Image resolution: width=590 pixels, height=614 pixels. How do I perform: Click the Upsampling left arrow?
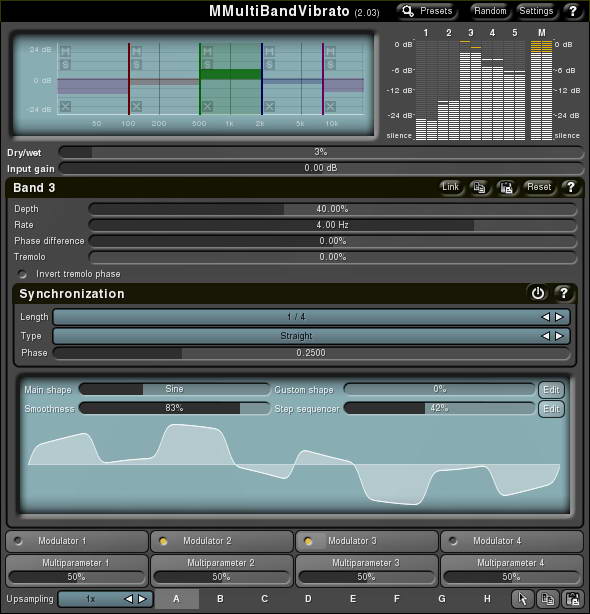pyautogui.click(x=128, y=599)
